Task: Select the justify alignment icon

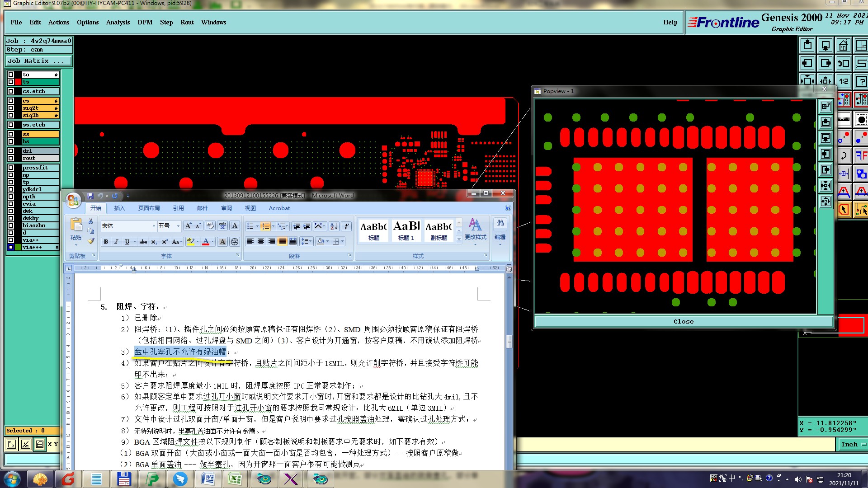Action: point(282,241)
